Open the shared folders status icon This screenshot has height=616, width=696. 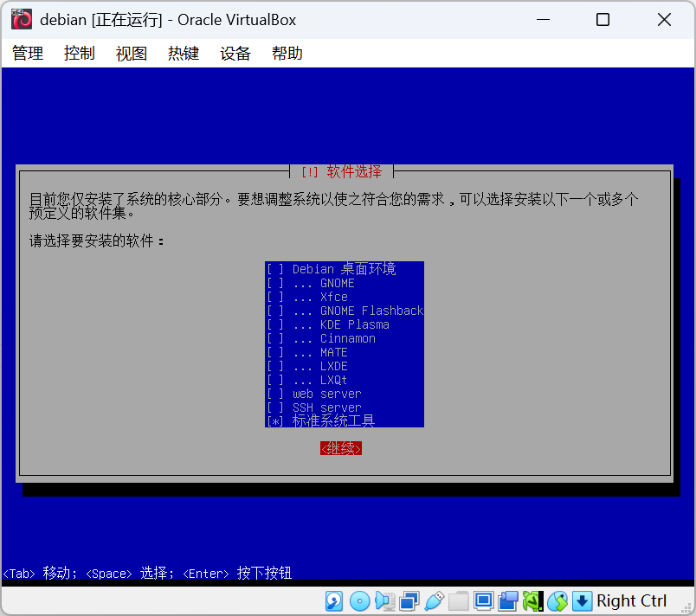[x=459, y=601]
